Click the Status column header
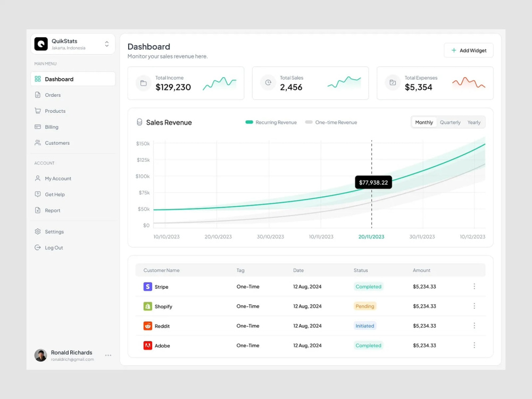The width and height of the screenshot is (532, 399). click(361, 270)
